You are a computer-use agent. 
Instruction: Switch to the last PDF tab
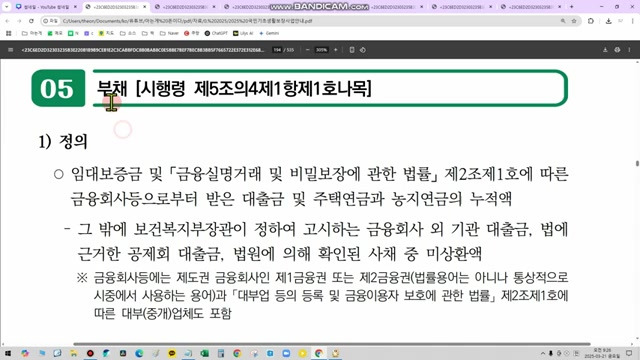tap(531, 7)
